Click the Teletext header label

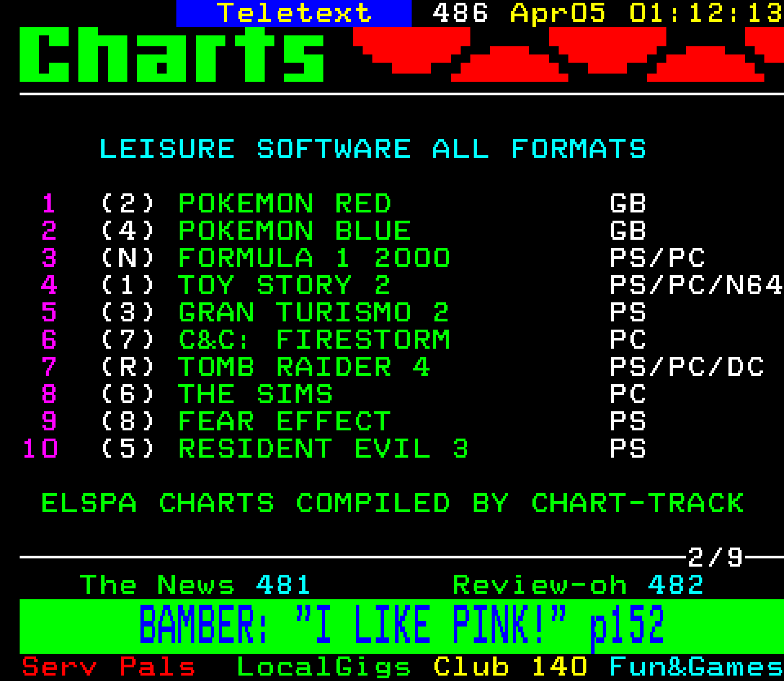click(294, 13)
